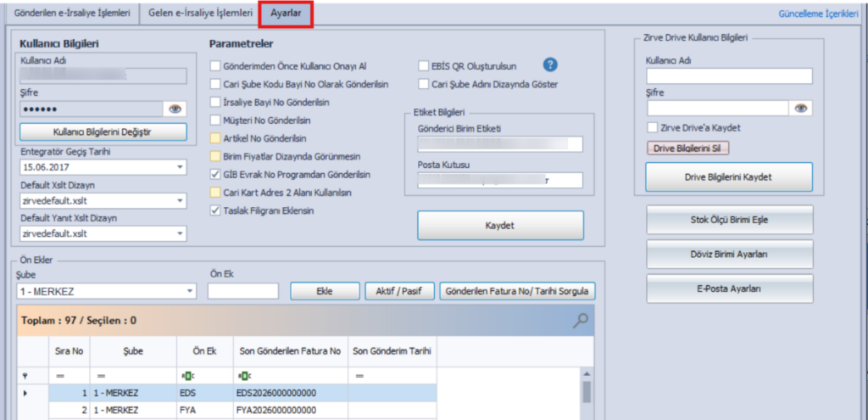Check Cari Şube Adını Dizaynda Göster
Viewport: 868px width, 420px height.
coord(423,84)
